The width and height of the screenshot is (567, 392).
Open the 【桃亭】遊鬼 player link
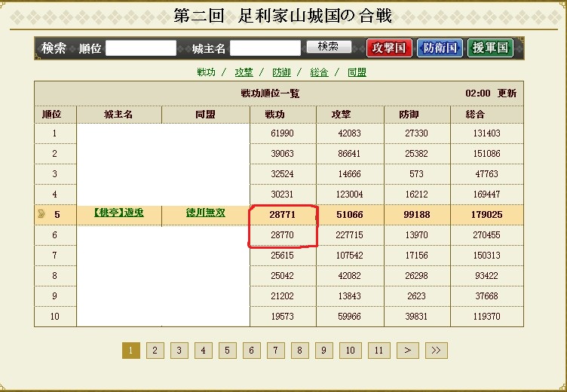118,213
